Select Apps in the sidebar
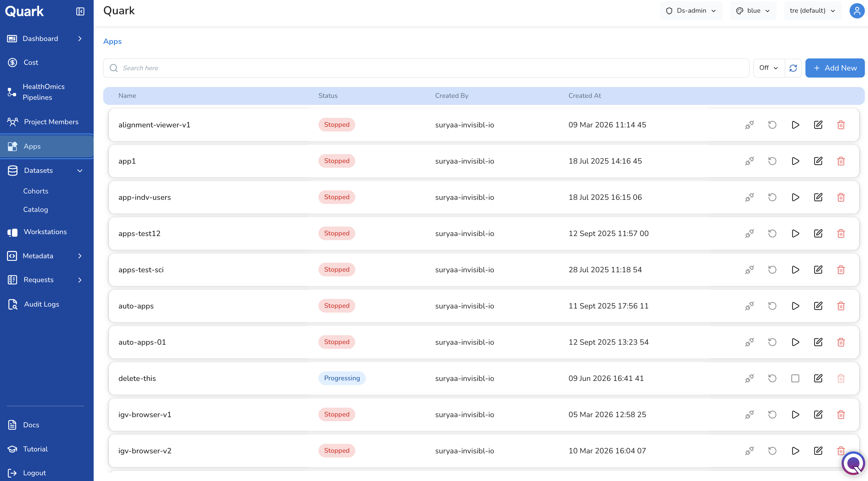868x481 pixels. 47,146
